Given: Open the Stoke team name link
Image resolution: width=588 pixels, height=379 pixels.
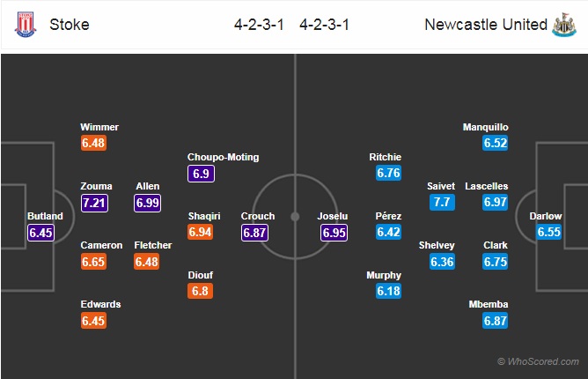Looking at the screenshot, I should click(70, 25).
